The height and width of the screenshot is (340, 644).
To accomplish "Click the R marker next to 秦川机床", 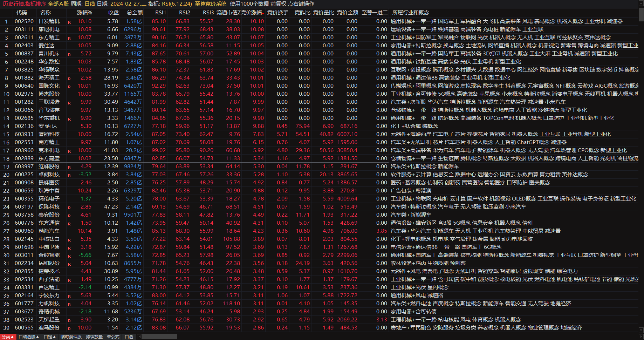I will (x=69, y=55).
